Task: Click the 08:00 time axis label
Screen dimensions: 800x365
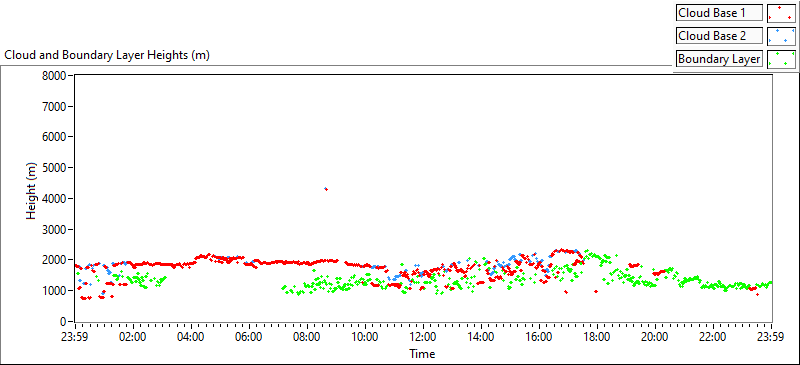Action: [307, 337]
